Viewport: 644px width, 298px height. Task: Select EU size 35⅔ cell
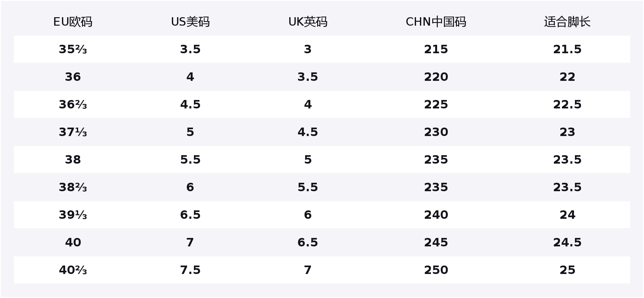click(73, 49)
